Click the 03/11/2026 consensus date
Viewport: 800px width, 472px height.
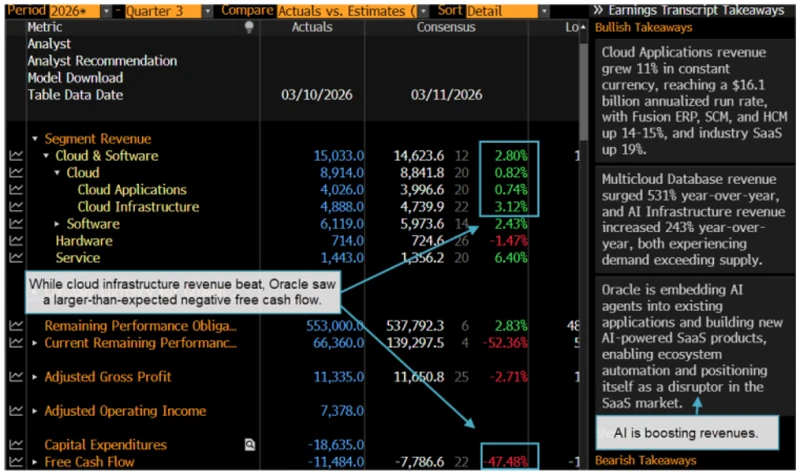point(446,95)
